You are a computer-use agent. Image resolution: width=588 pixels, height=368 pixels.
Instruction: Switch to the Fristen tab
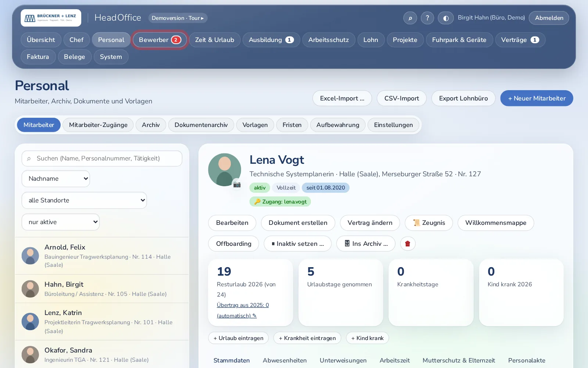292,125
